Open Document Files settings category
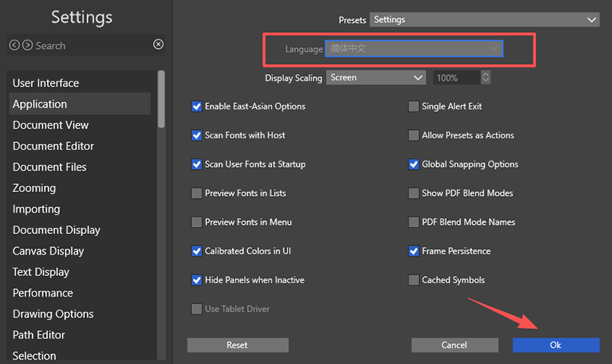 click(x=80, y=167)
